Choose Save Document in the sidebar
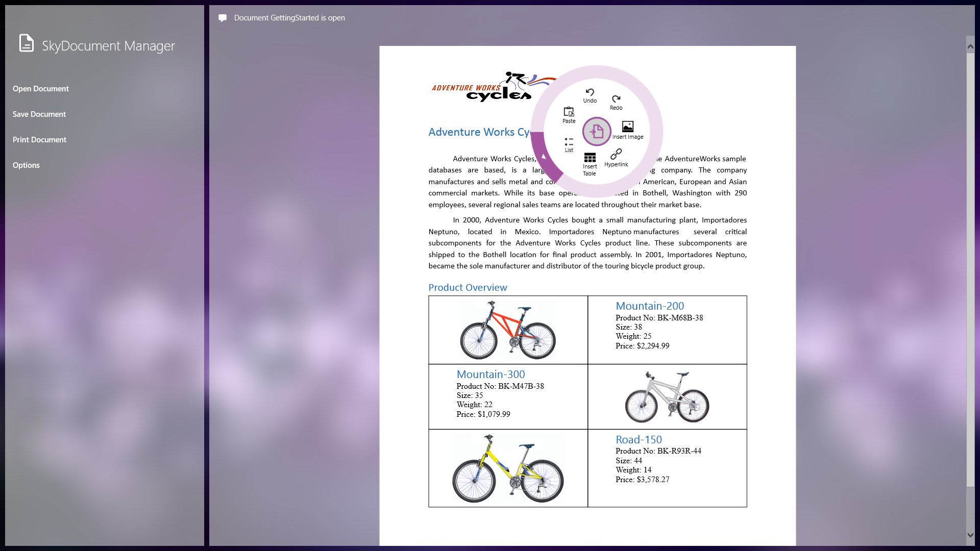Screen dimensions: 980x551 (x=39, y=114)
